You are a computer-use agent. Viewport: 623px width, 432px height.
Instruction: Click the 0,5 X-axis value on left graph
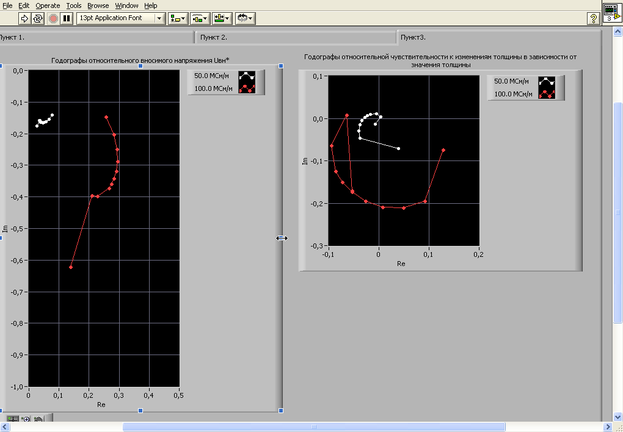[178, 396]
